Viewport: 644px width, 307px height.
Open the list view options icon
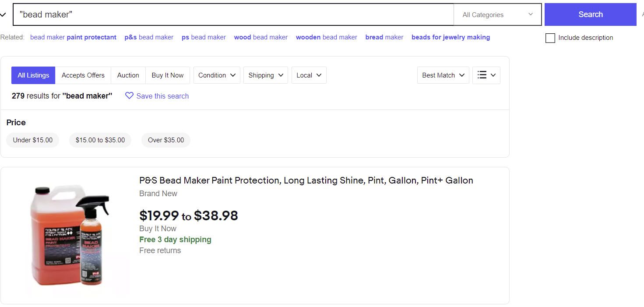486,75
